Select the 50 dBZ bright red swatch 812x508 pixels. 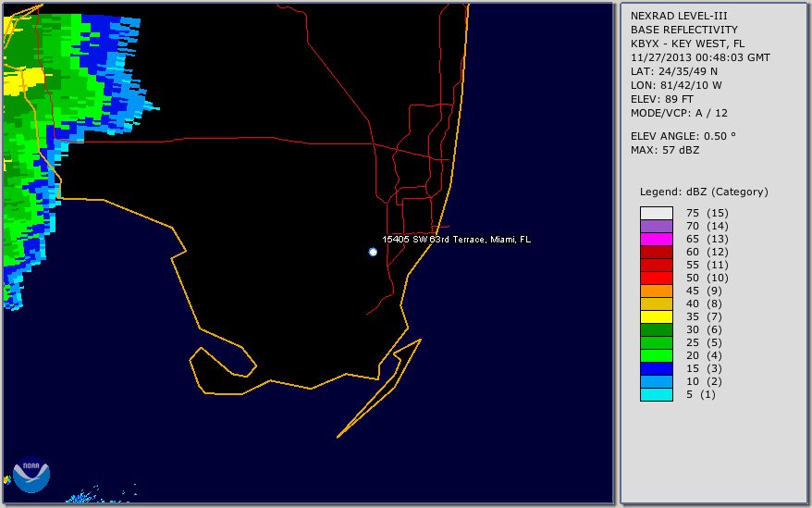657,278
